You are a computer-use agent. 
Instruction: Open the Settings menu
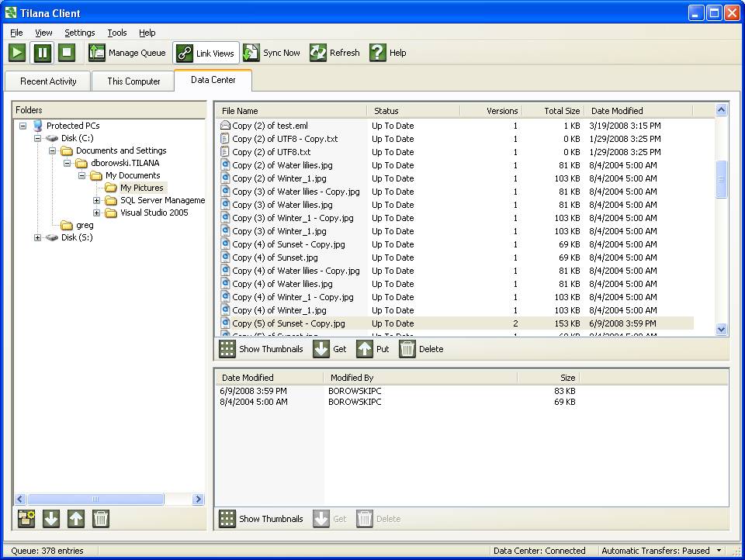[79, 33]
